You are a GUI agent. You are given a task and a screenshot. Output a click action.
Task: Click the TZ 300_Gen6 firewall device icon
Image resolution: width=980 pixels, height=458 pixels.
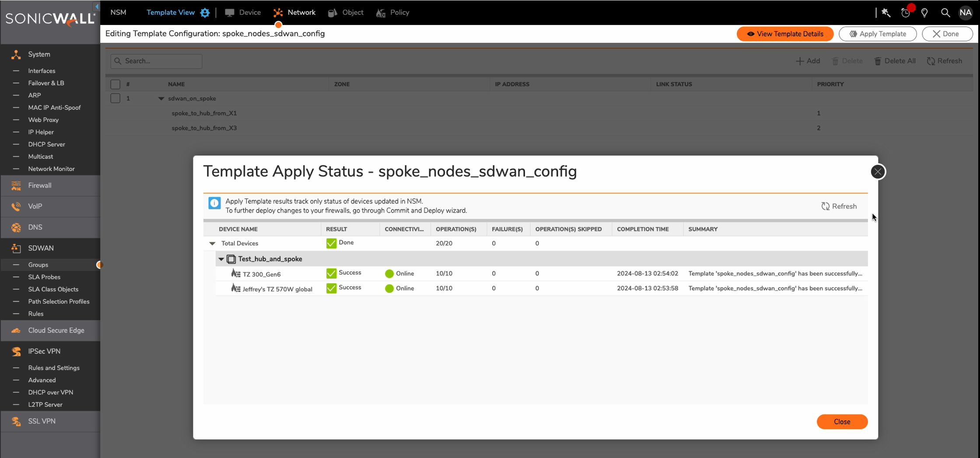(x=236, y=273)
